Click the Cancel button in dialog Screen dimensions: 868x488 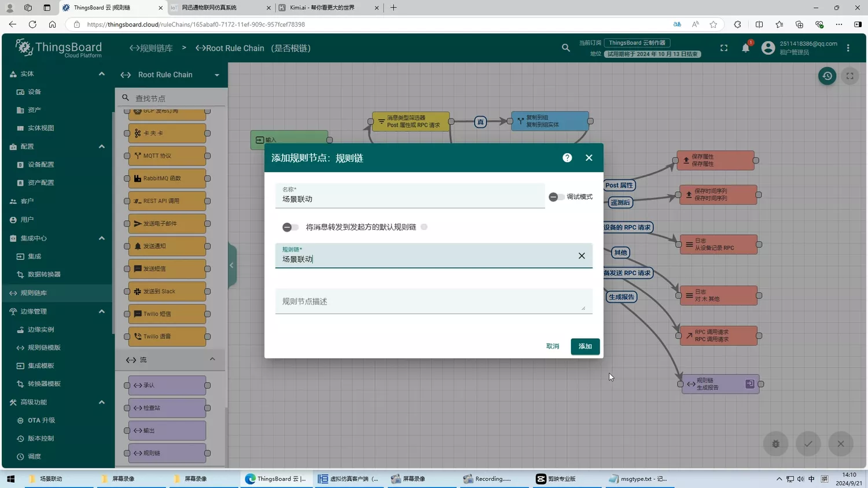553,346
